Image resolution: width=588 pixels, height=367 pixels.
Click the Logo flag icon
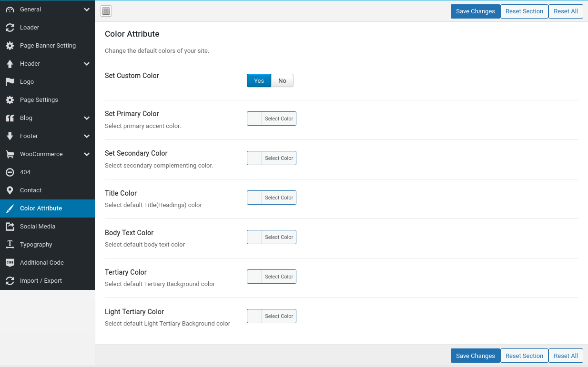10,82
